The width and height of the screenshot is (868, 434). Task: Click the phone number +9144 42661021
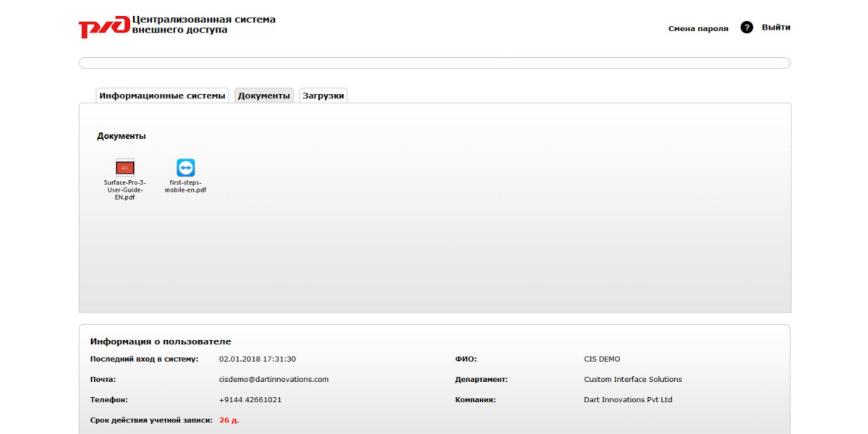(x=250, y=399)
